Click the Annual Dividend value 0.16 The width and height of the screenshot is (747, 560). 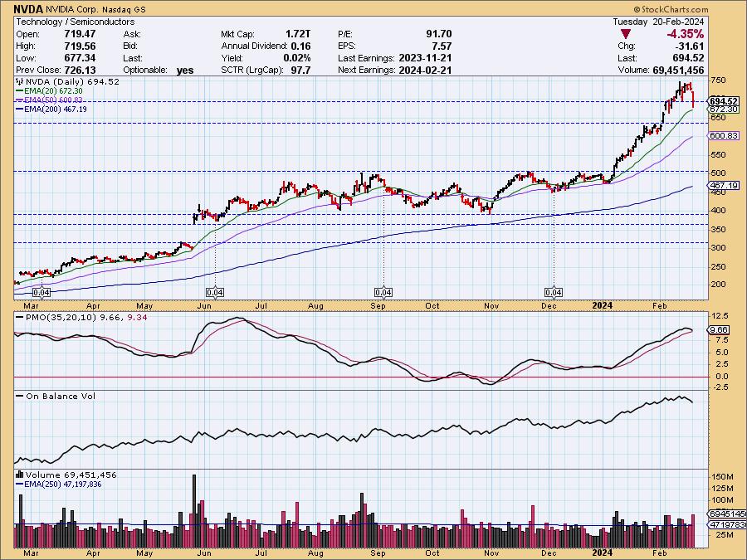(300, 46)
